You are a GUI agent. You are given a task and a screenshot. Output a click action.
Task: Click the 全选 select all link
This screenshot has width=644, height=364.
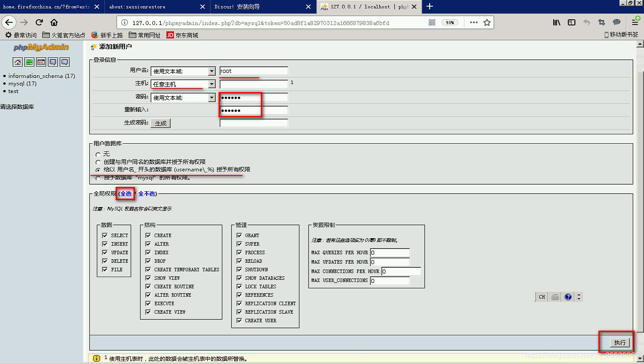pos(126,194)
